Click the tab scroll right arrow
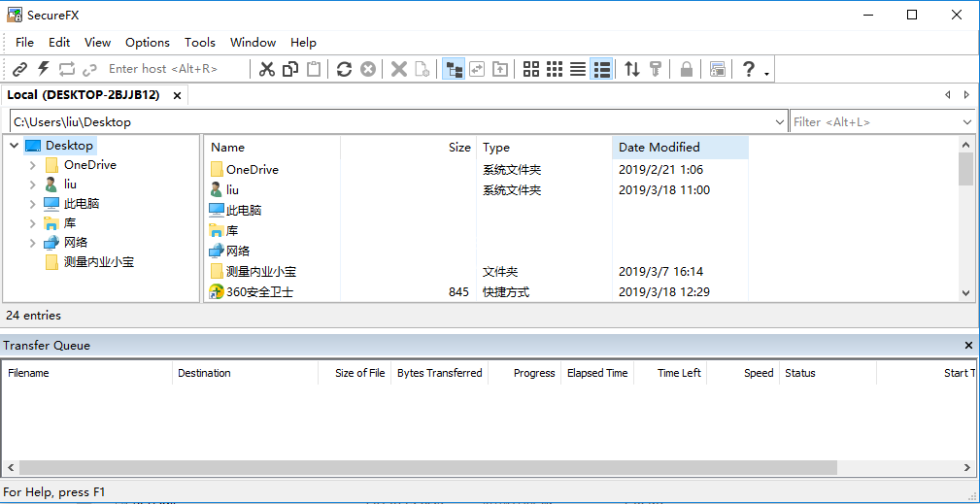 pyautogui.click(x=966, y=95)
